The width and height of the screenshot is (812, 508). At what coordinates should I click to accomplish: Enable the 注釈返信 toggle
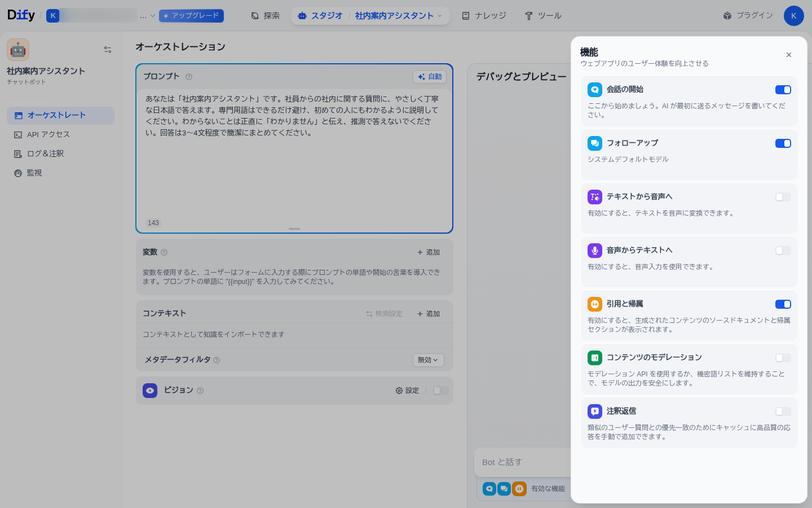[783, 411]
